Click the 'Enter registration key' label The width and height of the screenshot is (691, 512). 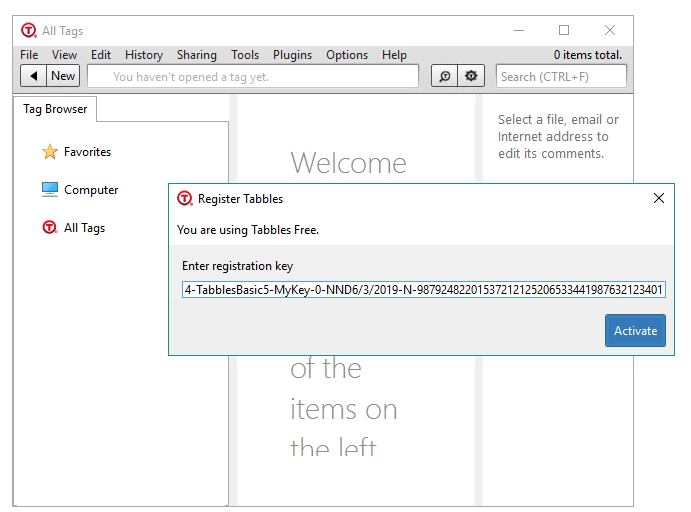coord(237,266)
